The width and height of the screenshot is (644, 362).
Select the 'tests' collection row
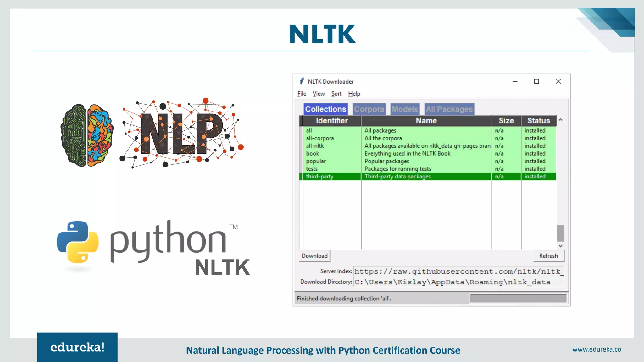(x=428, y=169)
